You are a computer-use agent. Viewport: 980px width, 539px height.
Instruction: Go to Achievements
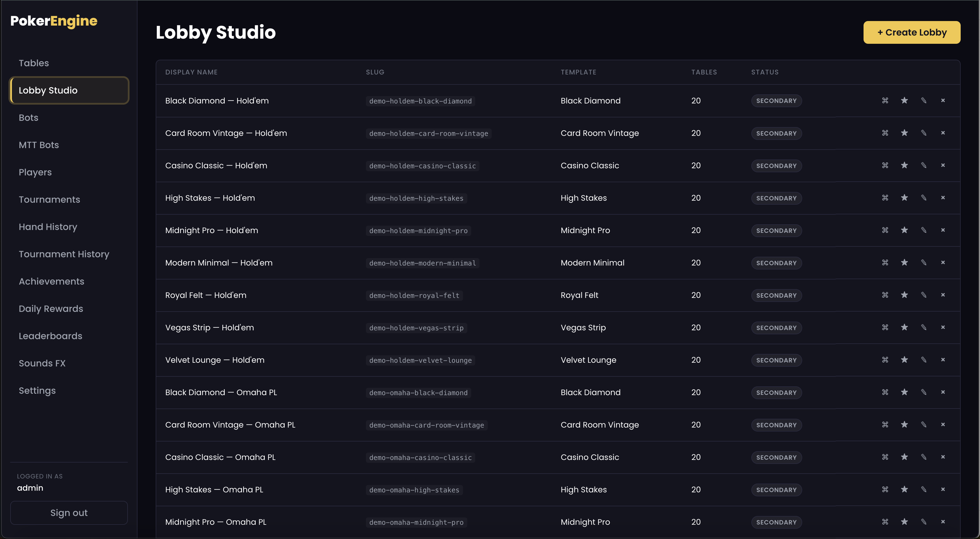pos(69,281)
